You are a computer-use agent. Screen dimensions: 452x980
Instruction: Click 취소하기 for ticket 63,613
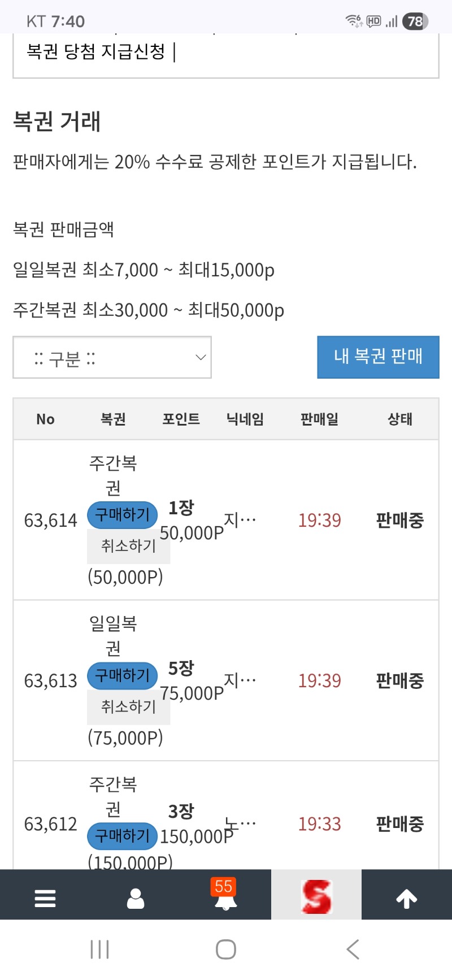pyautogui.click(x=128, y=706)
